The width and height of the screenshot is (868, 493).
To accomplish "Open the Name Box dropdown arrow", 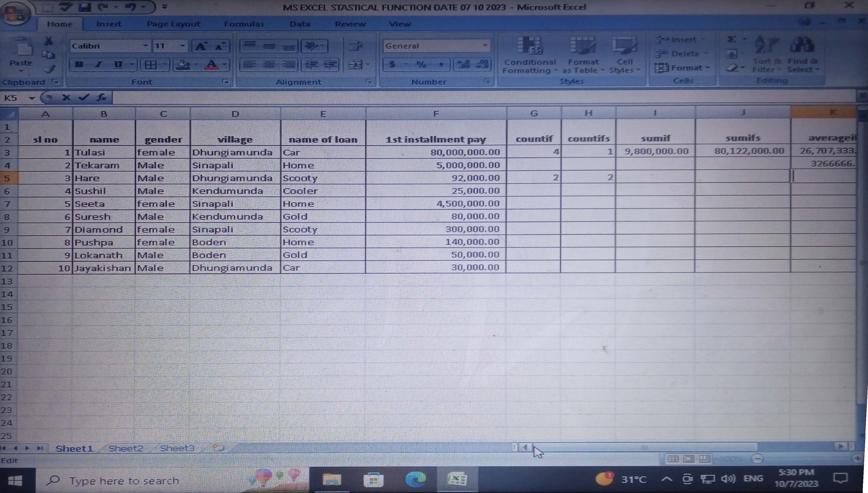I will point(32,98).
